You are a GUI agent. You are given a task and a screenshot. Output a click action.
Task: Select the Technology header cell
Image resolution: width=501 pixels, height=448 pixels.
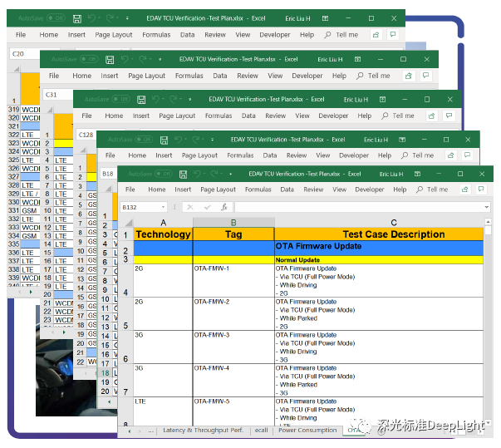click(x=164, y=234)
